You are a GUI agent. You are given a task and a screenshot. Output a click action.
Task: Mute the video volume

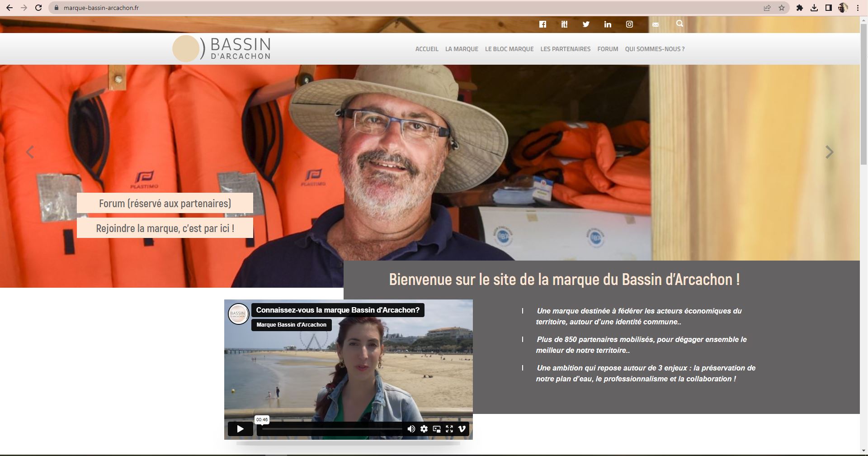click(411, 429)
